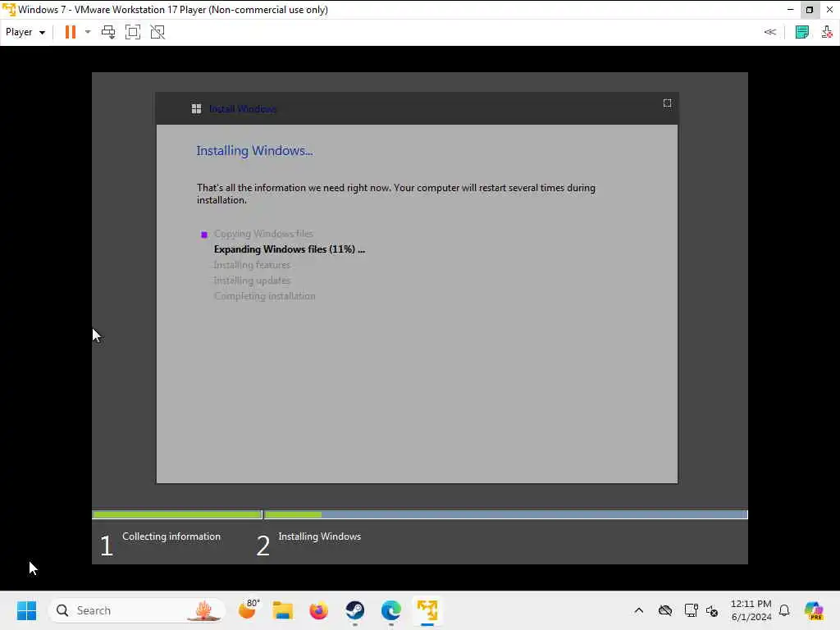Toggle Unity mode icon
This screenshot has height=630, width=840.
(157, 32)
